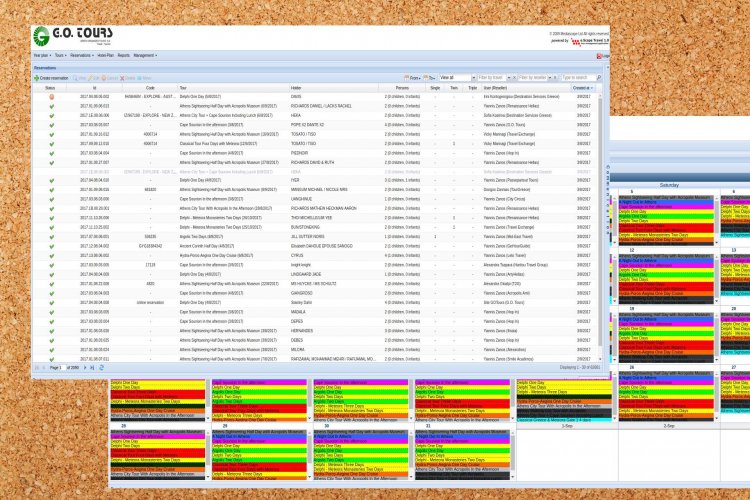This screenshot has height=500, width=750.
Task: Open the From date picker
Action: pyautogui.click(x=412, y=78)
